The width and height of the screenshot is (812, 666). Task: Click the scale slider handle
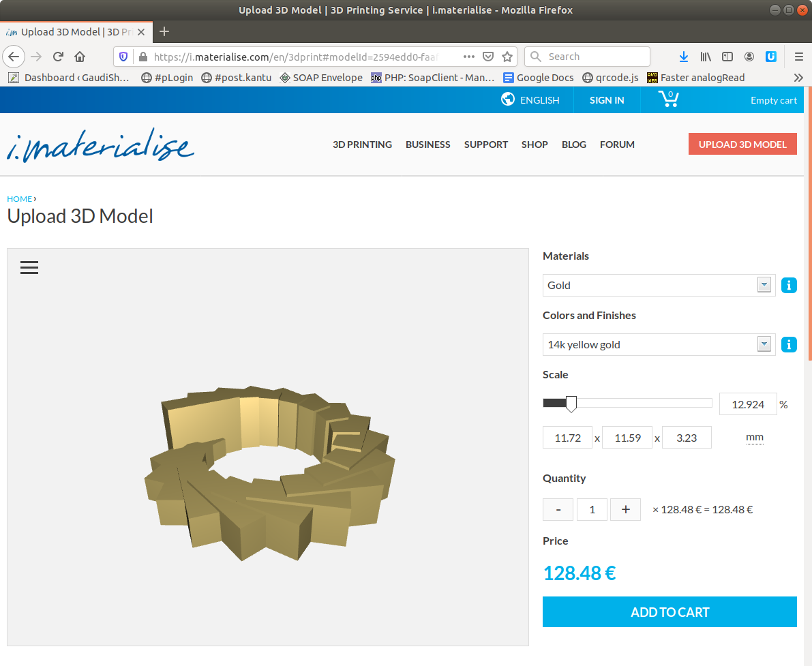(x=571, y=404)
